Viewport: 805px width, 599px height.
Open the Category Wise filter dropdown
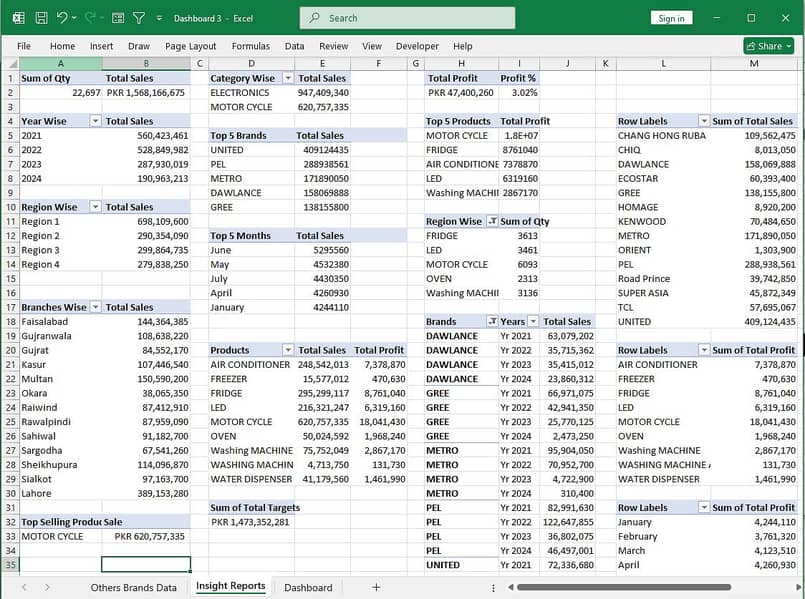(x=288, y=78)
